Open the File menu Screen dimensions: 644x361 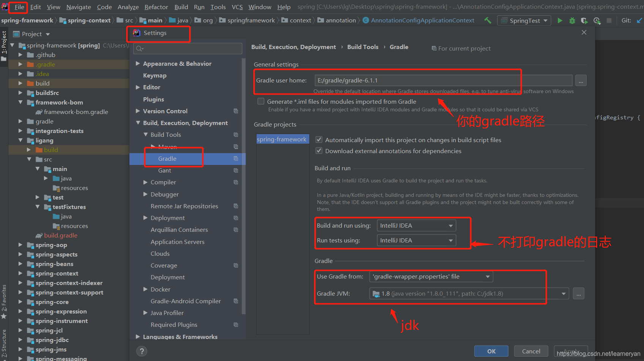click(19, 7)
